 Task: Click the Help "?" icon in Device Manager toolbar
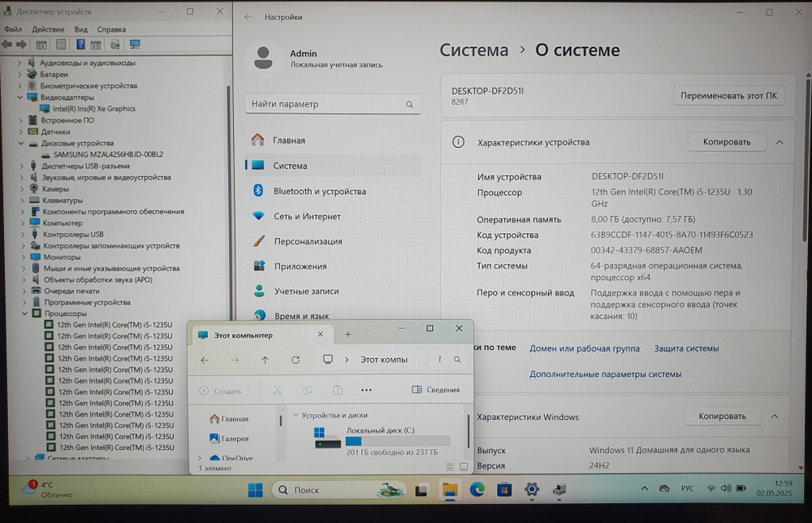[81, 43]
